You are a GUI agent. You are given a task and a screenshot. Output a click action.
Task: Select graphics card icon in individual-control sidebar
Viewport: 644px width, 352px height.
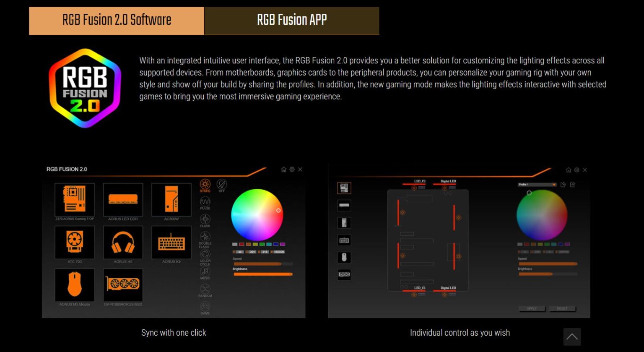(x=344, y=275)
